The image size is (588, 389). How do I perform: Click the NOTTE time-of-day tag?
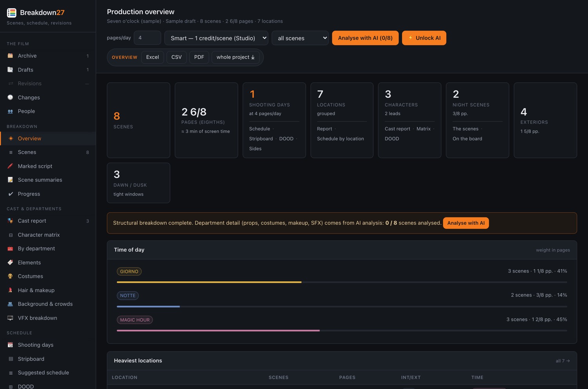pos(128,296)
